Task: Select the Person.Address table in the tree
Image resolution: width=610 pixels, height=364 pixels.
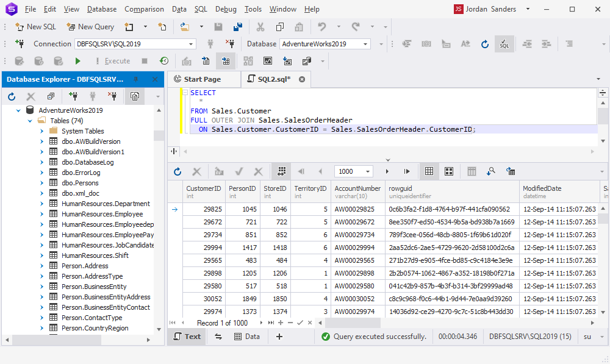Action: pos(85,266)
